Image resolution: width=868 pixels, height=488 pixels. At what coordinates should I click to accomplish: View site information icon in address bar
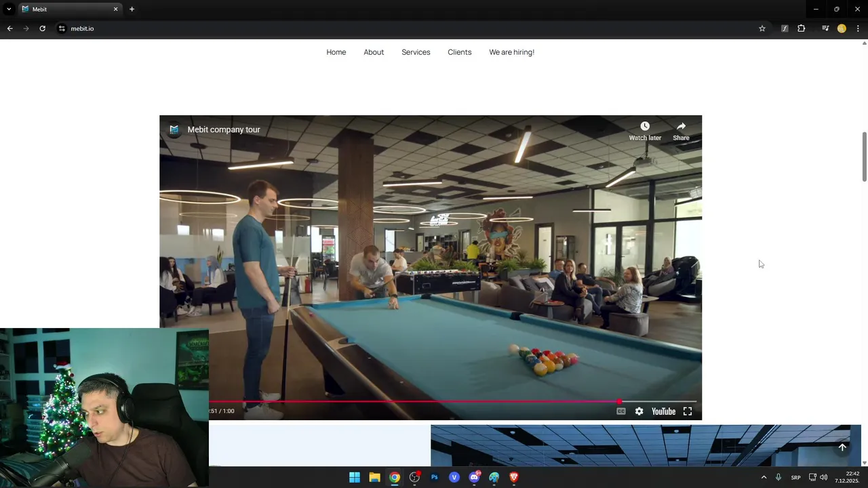[62, 28]
